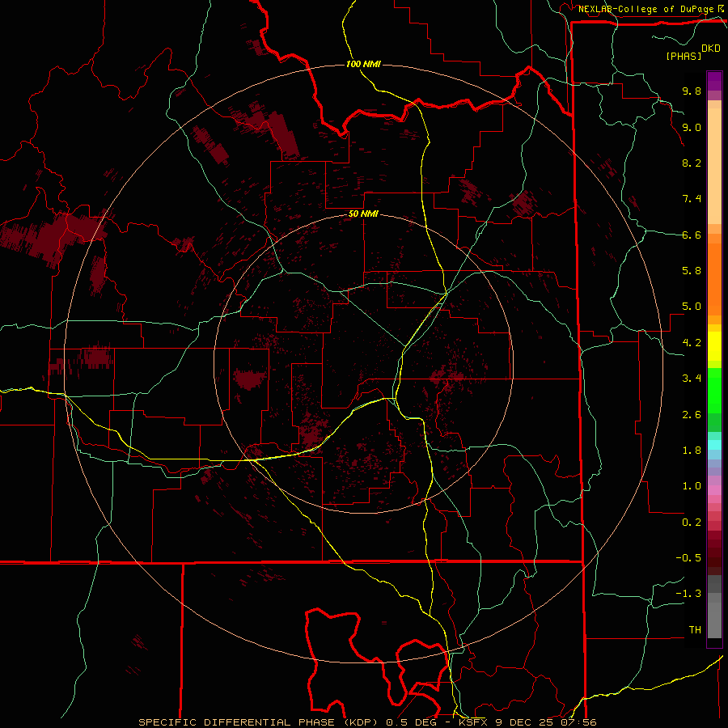Click the '50 NMI' range ring label
This screenshot has height=728, width=728.
(x=363, y=214)
